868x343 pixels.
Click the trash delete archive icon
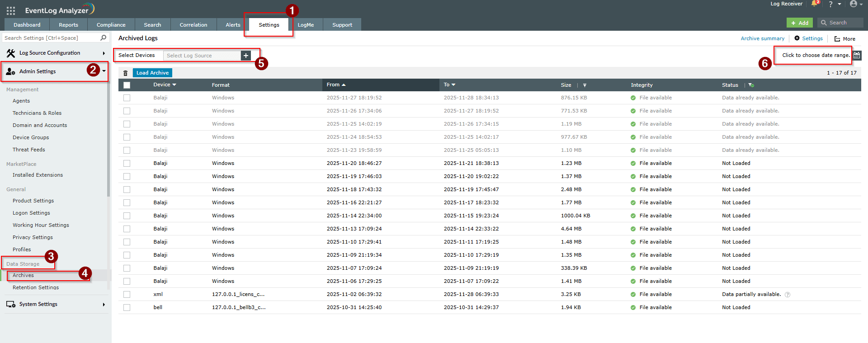point(126,73)
